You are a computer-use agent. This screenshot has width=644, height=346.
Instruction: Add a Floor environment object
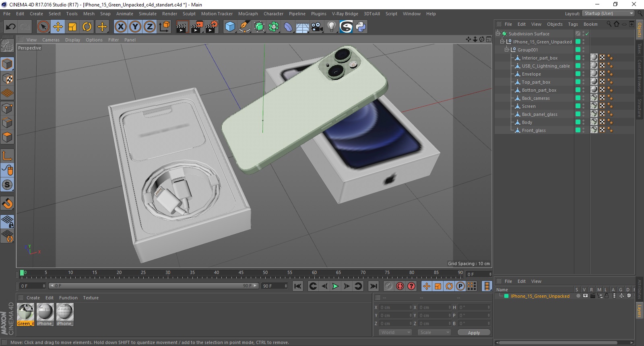click(303, 27)
